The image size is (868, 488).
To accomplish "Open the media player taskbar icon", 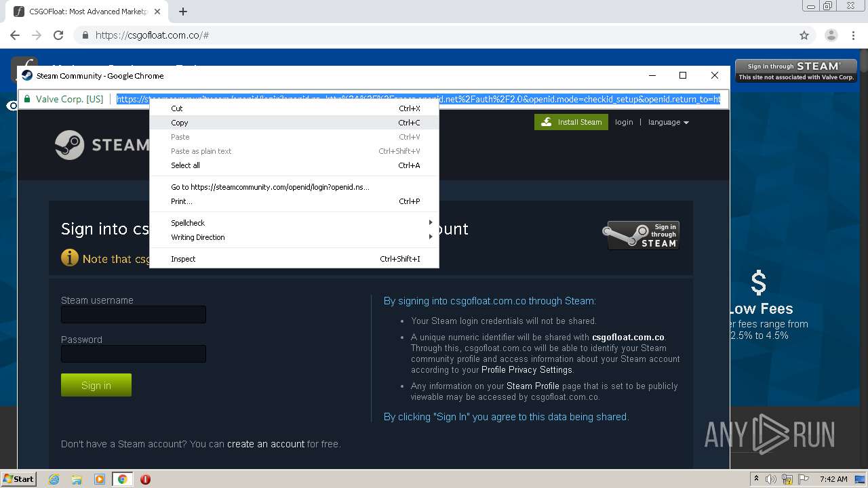I will 100,479.
